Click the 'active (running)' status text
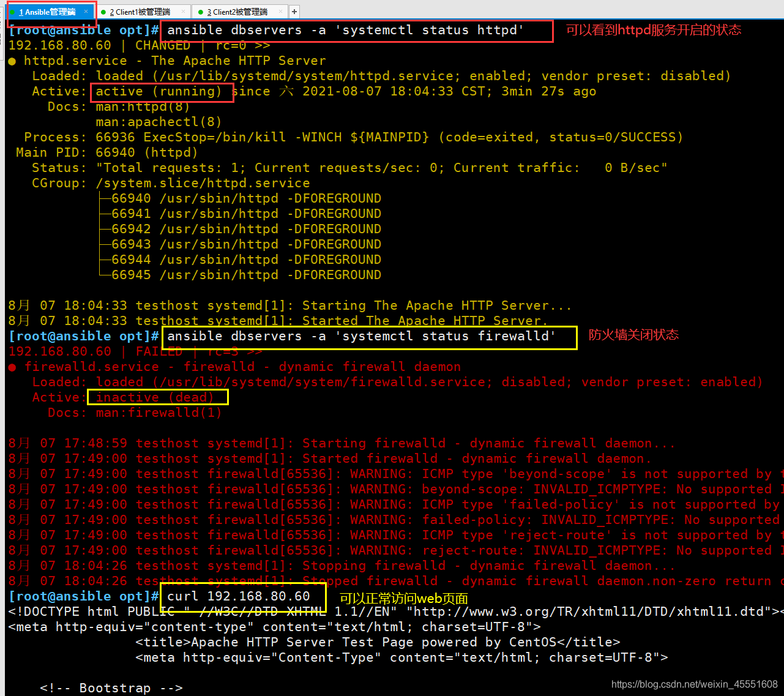 [159, 91]
